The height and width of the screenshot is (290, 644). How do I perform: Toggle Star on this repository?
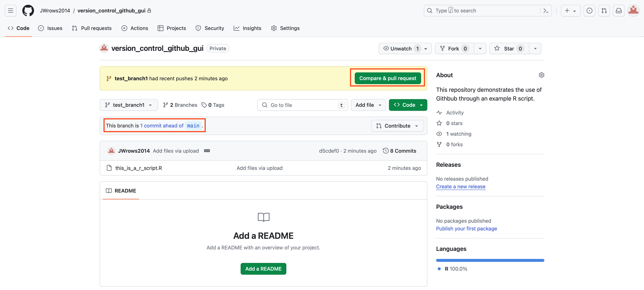pos(509,48)
